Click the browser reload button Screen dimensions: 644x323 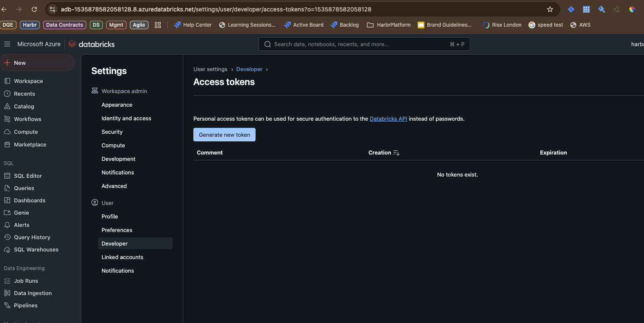tap(34, 9)
